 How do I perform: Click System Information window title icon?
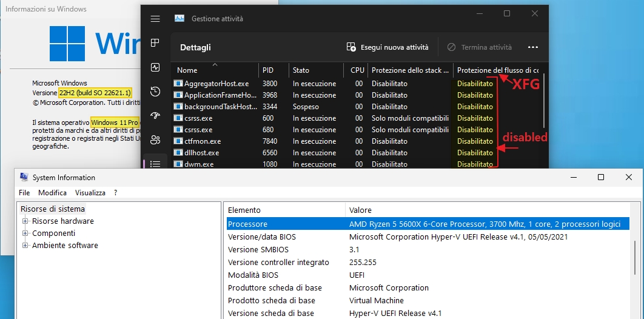(24, 177)
